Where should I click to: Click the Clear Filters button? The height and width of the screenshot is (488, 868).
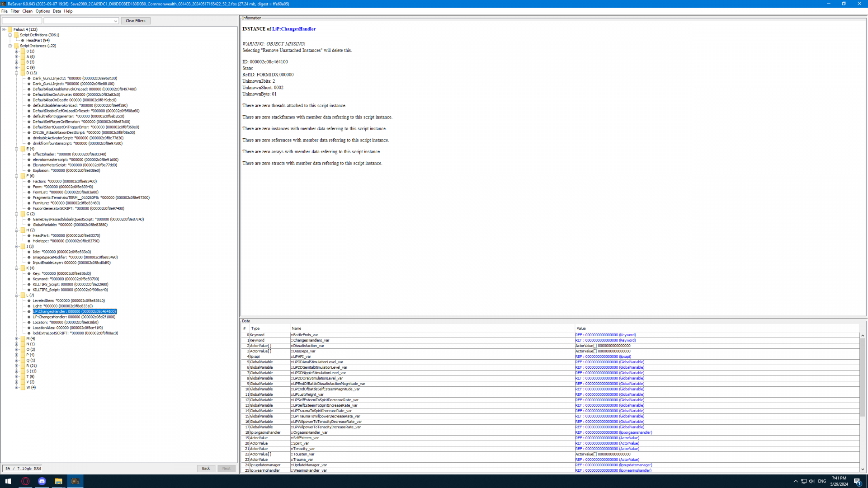(x=135, y=21)
